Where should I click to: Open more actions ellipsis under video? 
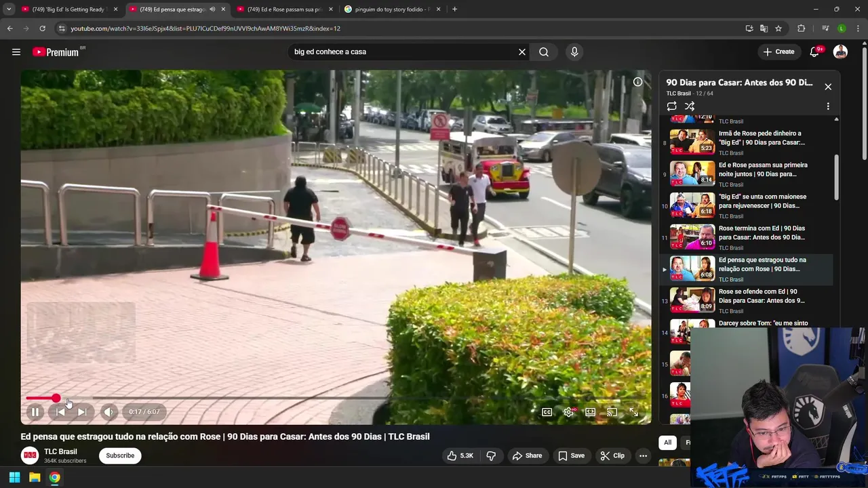coord(643,455)
